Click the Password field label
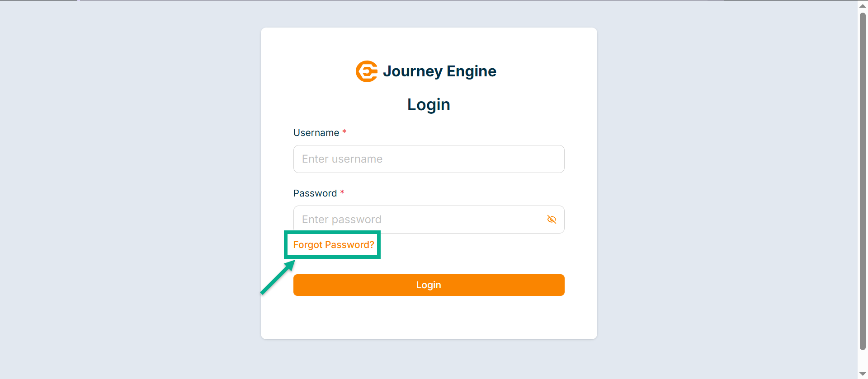 pos(315,193)
